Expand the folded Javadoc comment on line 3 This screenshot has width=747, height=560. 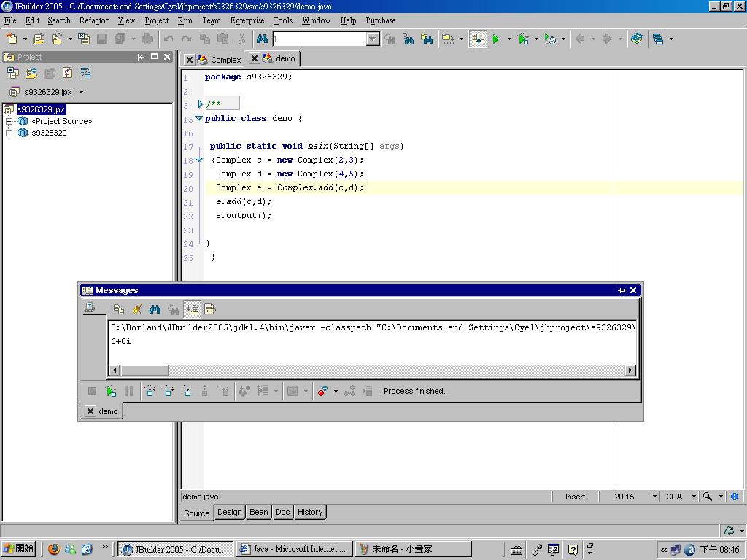[x=200, y=104]
